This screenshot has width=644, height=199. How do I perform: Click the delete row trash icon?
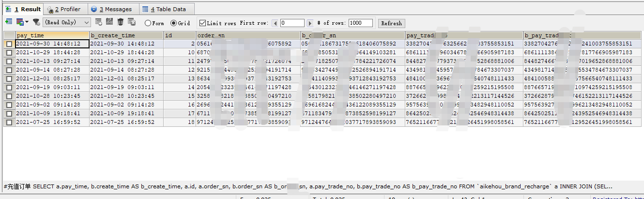[x=120, y=22]
